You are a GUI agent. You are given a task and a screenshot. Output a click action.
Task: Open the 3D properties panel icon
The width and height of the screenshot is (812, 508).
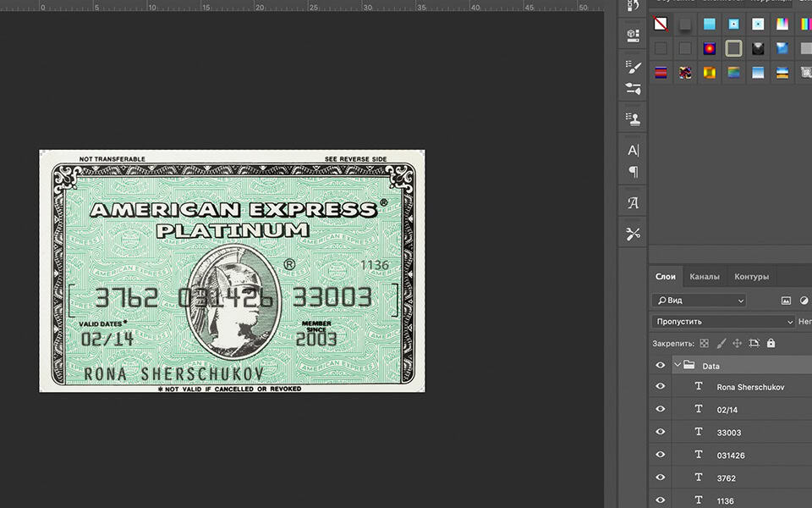pyautogui.click(x=633, y=35)
